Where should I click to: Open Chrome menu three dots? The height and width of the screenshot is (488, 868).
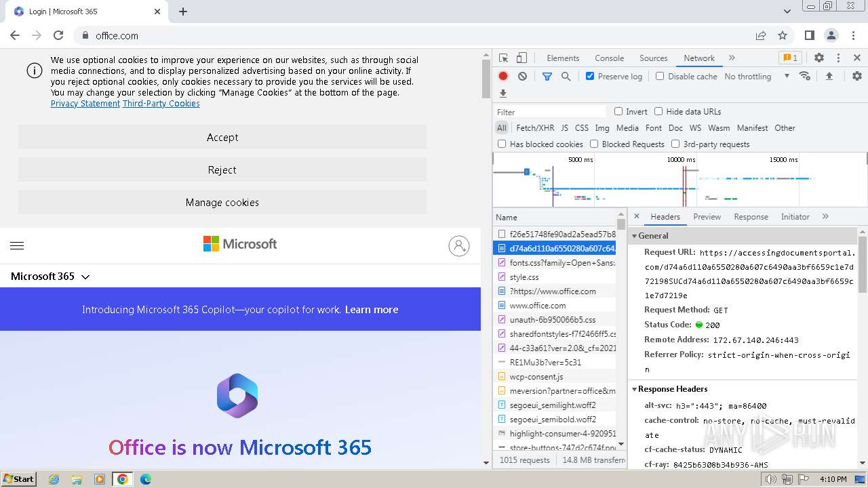(x=853, y=35)
